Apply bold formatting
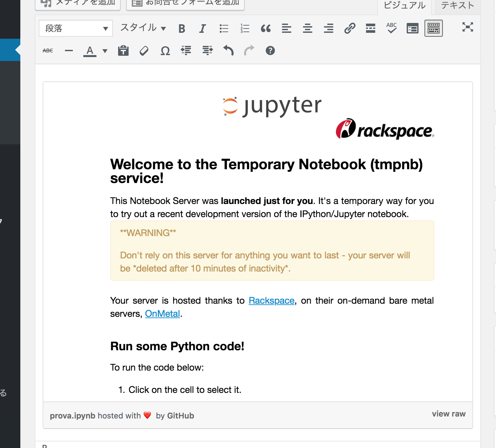 [x=181, y=28]
